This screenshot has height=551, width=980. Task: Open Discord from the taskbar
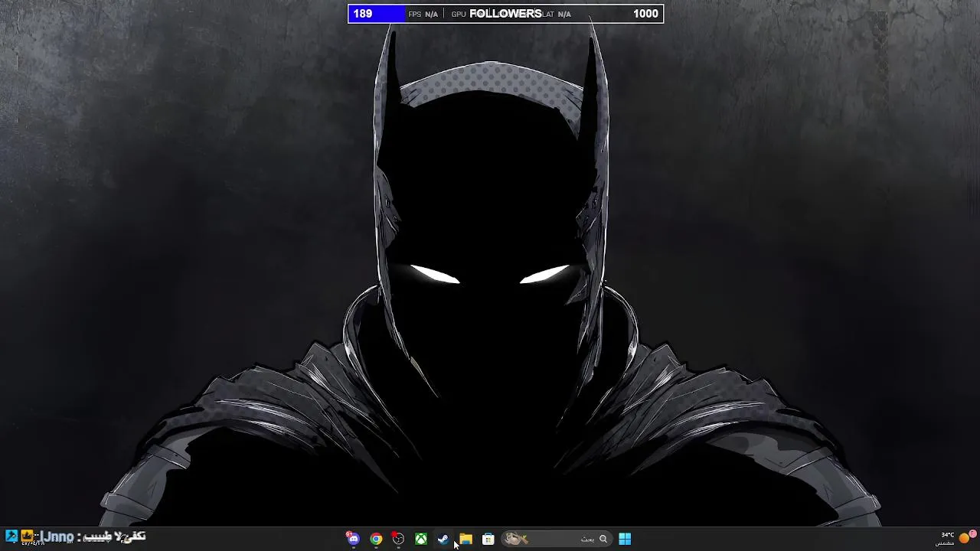tap(353, 539)
